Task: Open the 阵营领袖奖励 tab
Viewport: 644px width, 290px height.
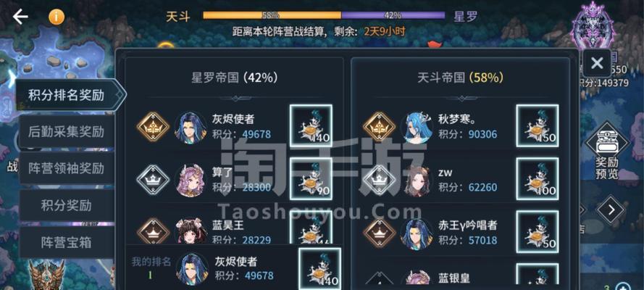Action: click(66, 168)
